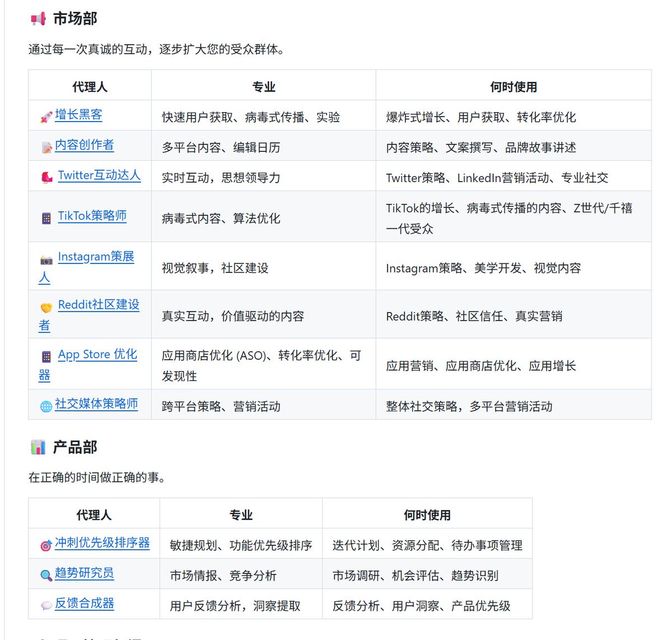Click the bird emoji beside Twitter互动达人
This screenshot has height=640, width=672.
click(x=46, y=178)
